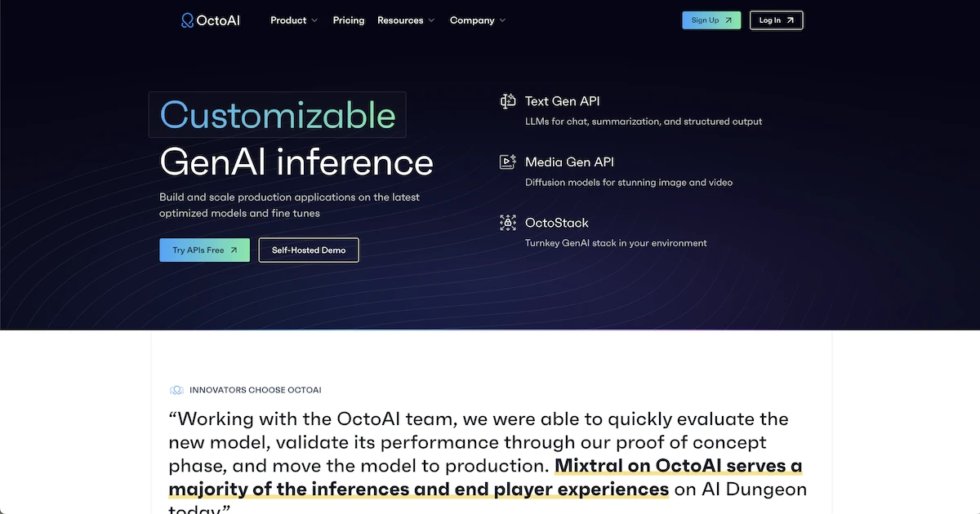Click the Sign Up button
980x514 pixels.
point(710,20)
